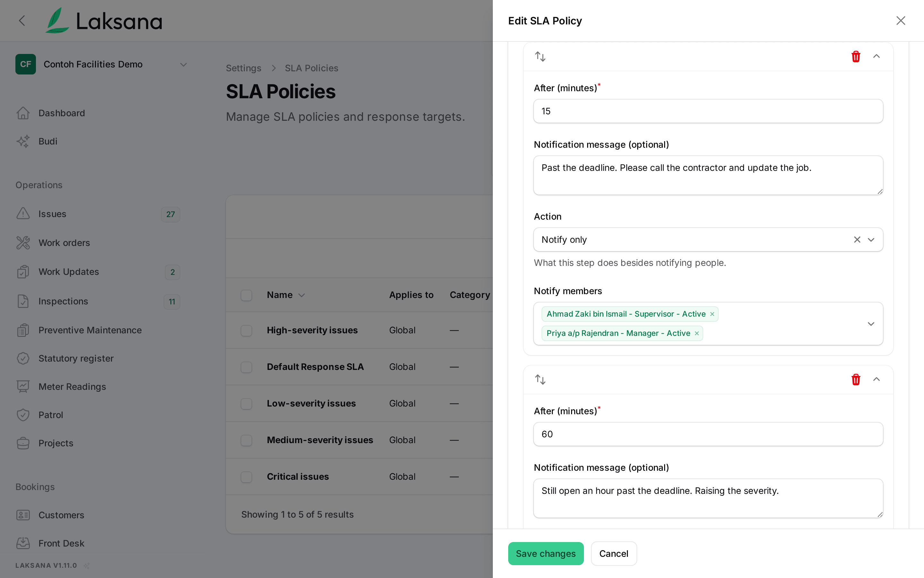Sort the table by Name column
Image resolution: width=924 pixels, height=578 pixels.
pyautogui.click(x=286, y=295)
